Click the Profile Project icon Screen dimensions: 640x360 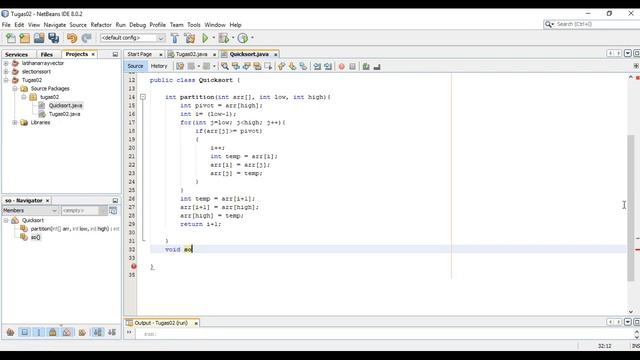tap(243, 38)
